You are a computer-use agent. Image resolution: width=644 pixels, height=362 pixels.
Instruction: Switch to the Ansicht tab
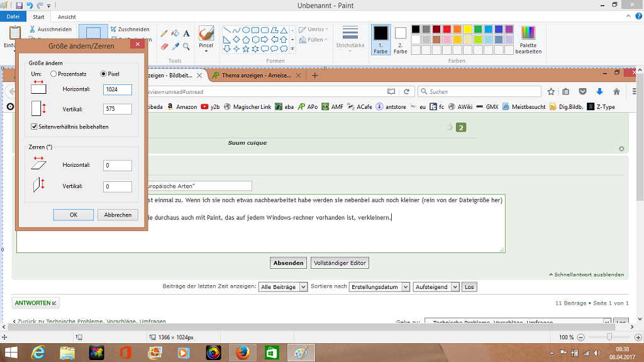coord(67,17)
